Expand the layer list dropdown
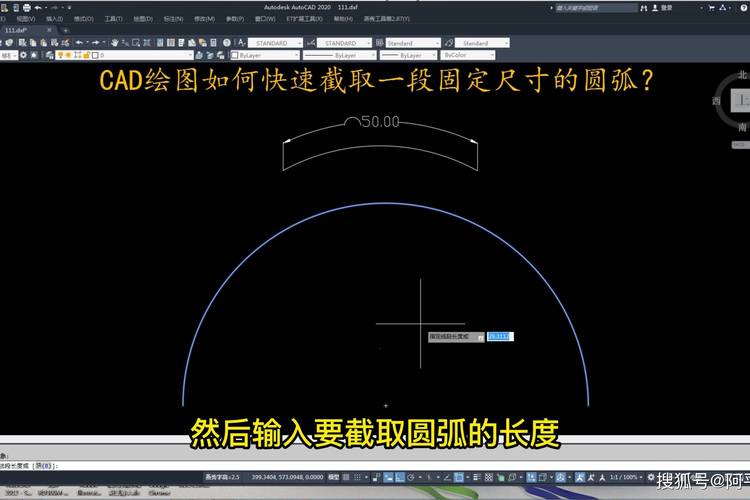Screen dimensions: 750x500 (x=190, y=56)
